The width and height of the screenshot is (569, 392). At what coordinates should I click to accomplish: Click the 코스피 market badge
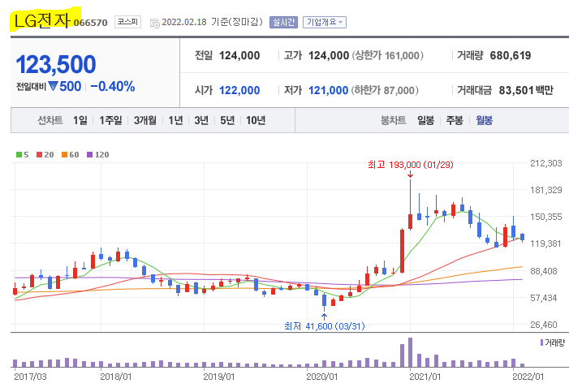[127, 22]
